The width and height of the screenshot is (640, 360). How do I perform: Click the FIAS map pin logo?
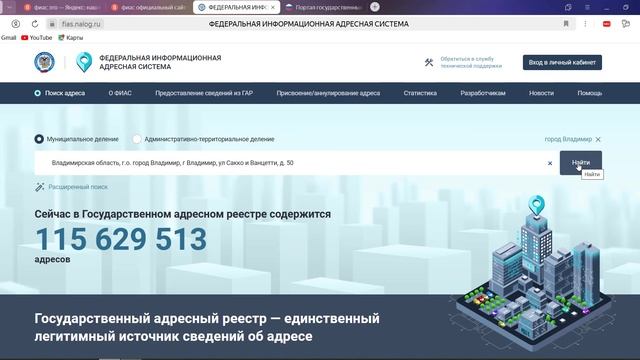[84, 62]
